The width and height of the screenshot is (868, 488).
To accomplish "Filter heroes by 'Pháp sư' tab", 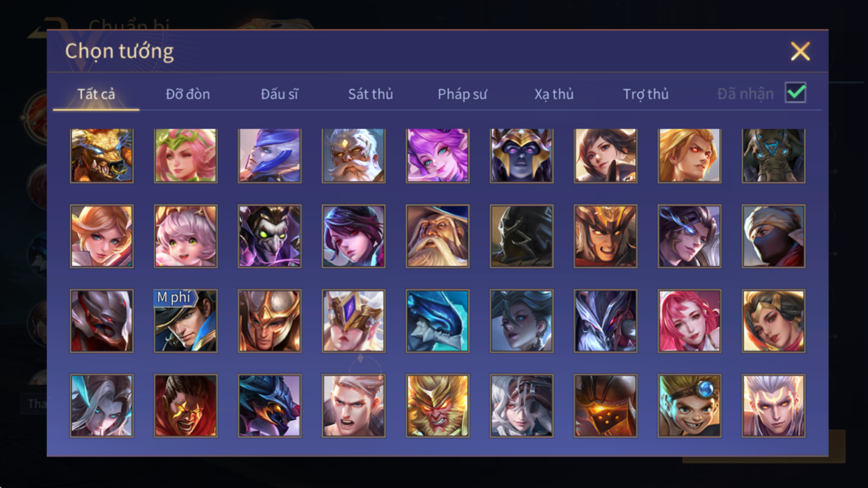I will pos(462,94).
